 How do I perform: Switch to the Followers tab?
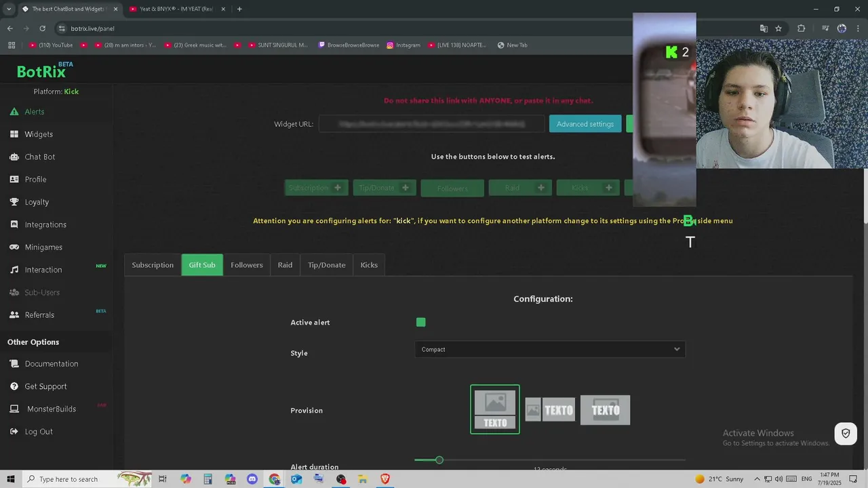[x=247, y=265]
